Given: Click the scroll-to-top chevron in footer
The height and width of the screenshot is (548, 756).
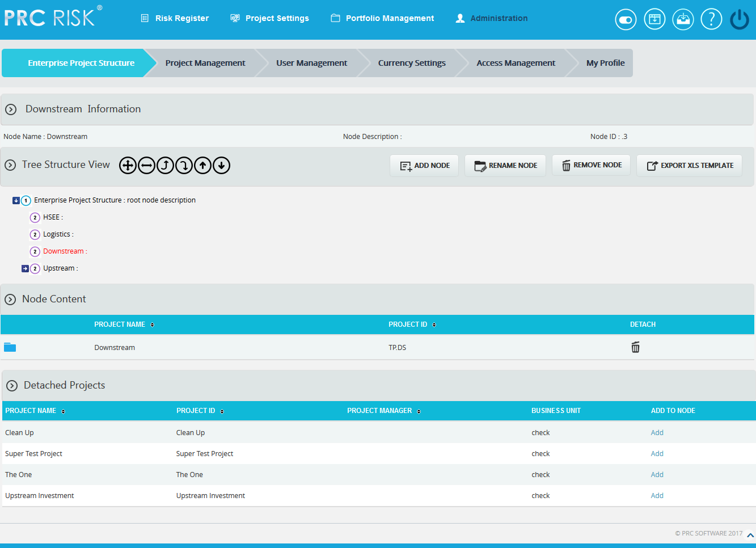Looking at the screenshot, I should click(x=750, y=535).
